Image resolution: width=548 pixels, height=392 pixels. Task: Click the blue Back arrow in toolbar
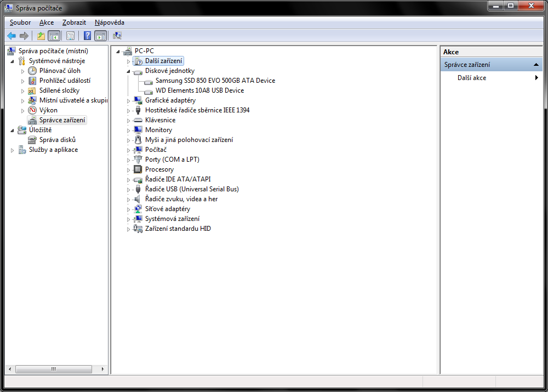coord(12,36)
